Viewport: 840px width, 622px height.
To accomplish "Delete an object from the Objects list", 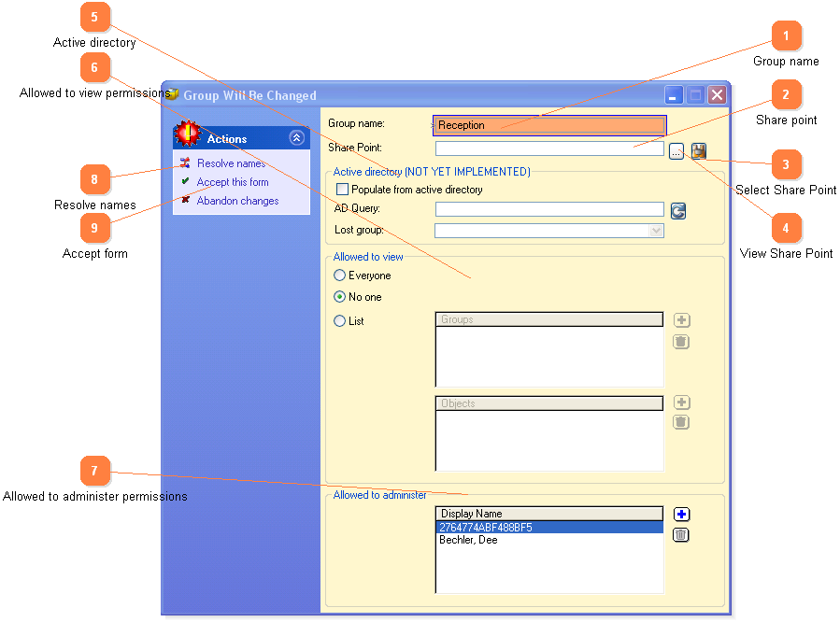I will 681,422.
